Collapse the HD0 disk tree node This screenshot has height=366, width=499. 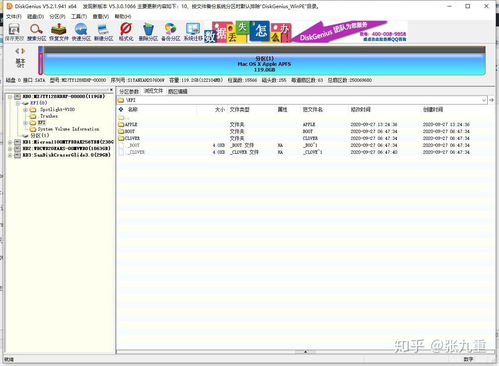(10, 97)
